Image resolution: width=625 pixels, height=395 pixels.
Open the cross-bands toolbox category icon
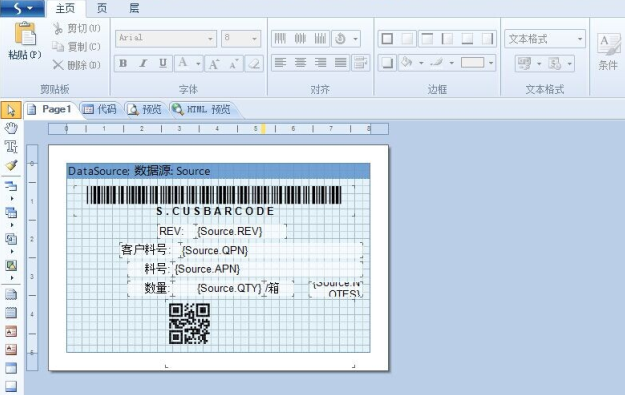coord(11,212)
